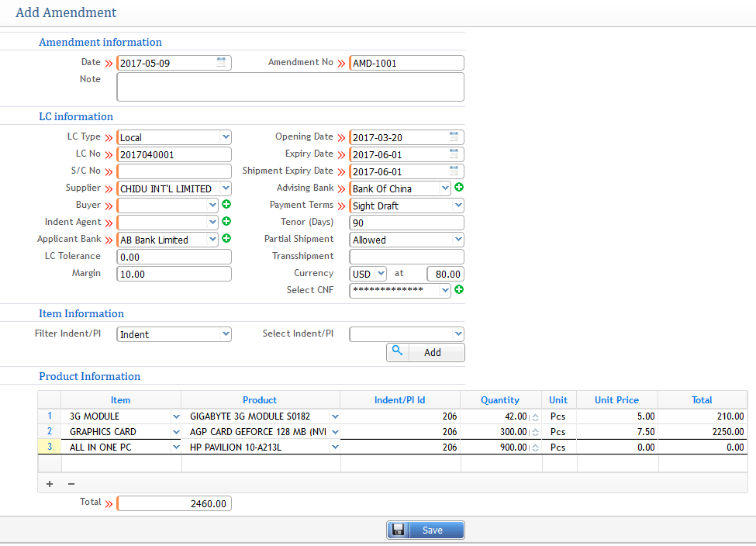Increase quantity of GIGABYTE 3G MODULE with stepper
The height and width of the screenshot is (546, 756).
coord(533,413)
